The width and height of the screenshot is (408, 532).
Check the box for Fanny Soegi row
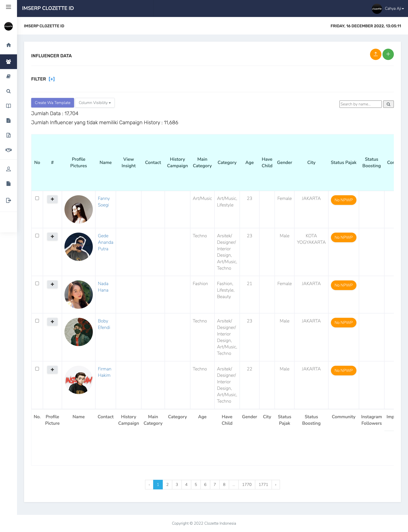(37, 198)
